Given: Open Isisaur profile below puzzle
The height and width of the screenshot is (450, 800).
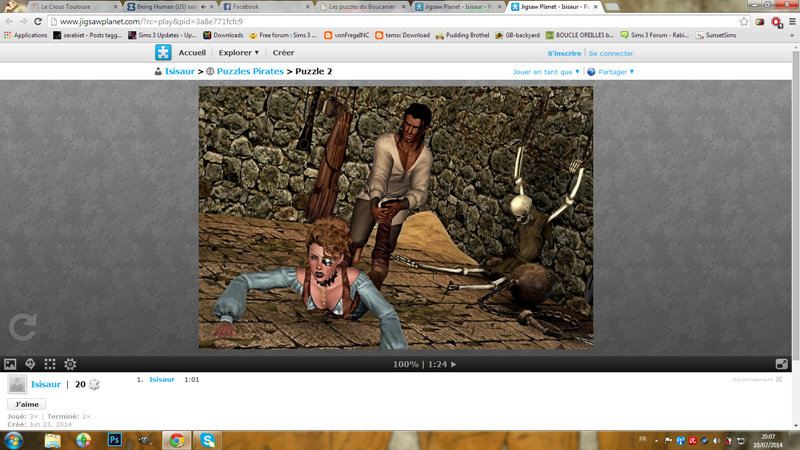Looking at the screenshot, I should point(45,384).
